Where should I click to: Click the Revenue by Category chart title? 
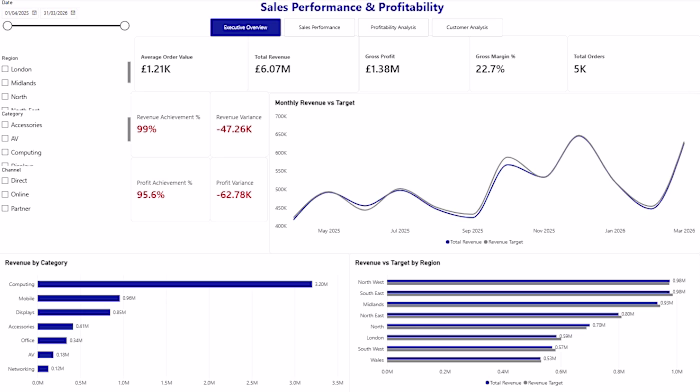36,263
